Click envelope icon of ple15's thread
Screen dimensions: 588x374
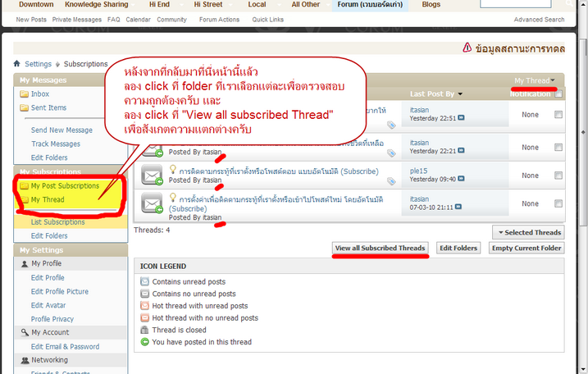pos(153,175)
